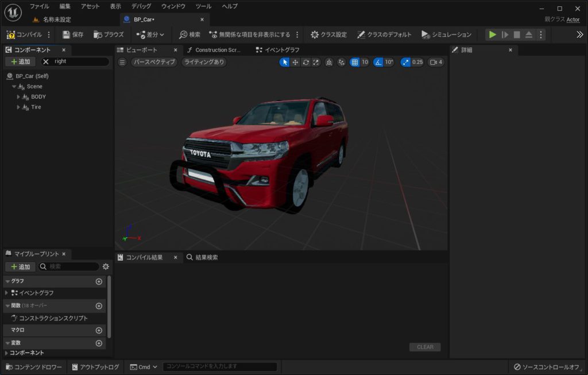Collapse the グラフ section
This screenshot has width=588, height=375.
(x=7, y=281)
